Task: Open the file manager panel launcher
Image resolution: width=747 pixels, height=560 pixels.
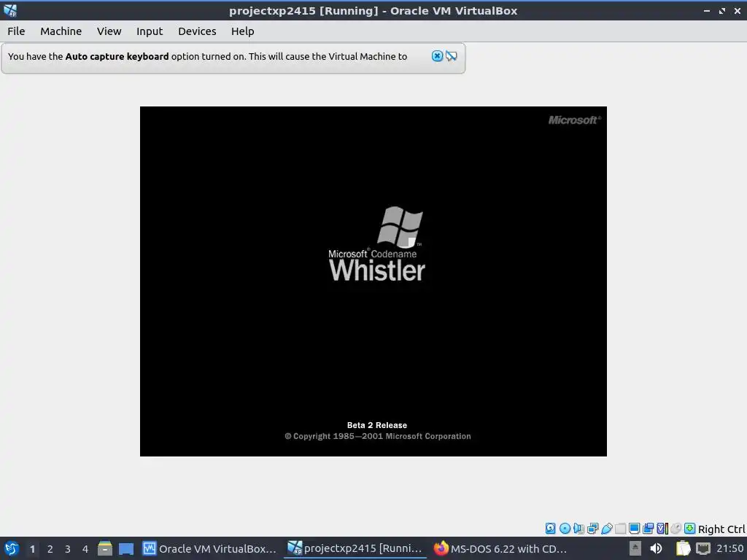Action: click(x=105, y=548)
